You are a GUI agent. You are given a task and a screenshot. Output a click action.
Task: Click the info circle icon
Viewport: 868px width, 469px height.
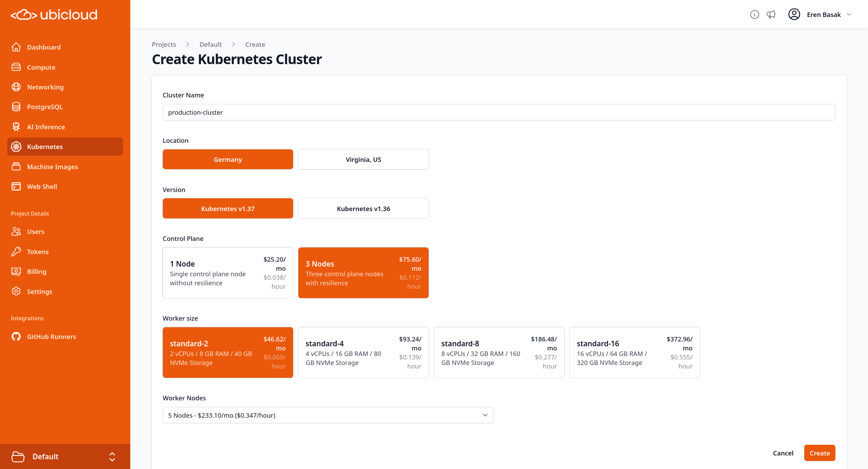(754, 15)
